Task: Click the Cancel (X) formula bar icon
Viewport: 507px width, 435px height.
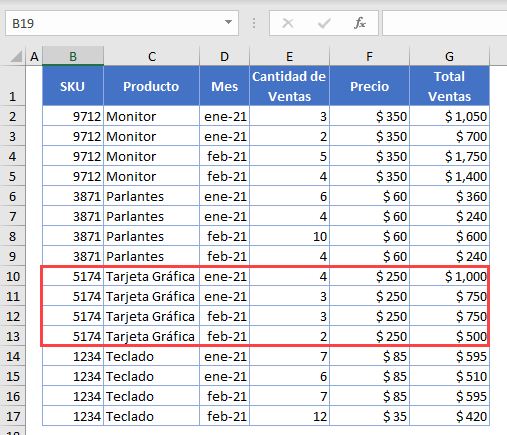Action: pyautogui.click(x=288, y=23)
